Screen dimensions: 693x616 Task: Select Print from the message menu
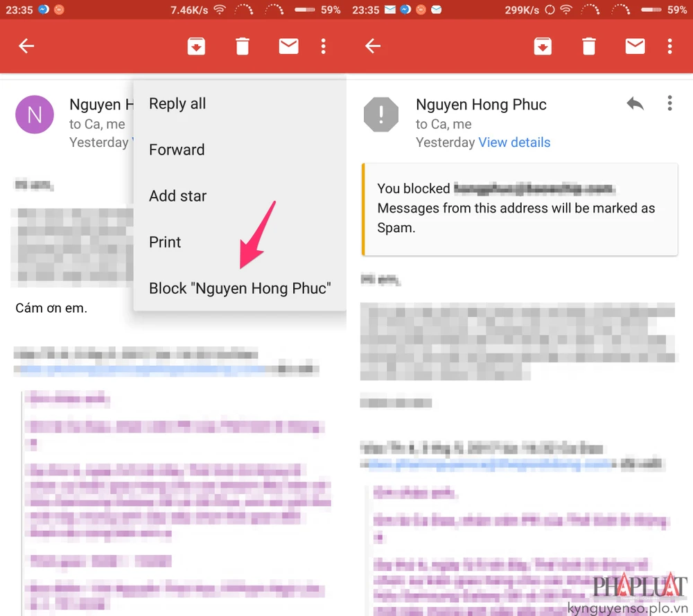click(x=165, y=243)
